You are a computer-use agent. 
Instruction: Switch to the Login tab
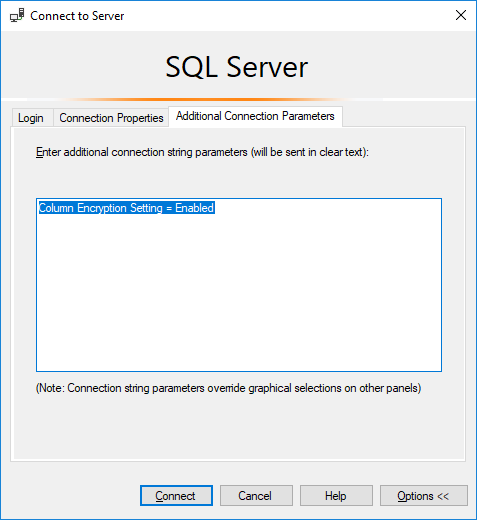pos(31,118)
